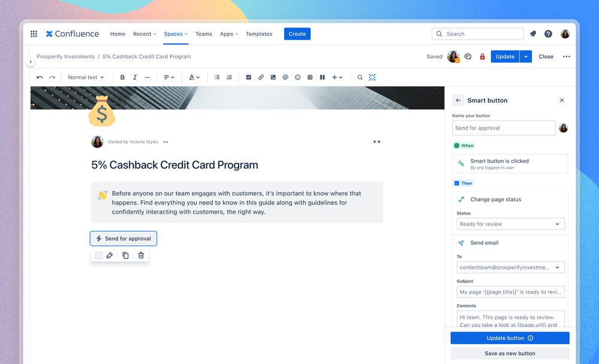
Task: Toggle the page width arrows
Action: (x=377, y=142)
